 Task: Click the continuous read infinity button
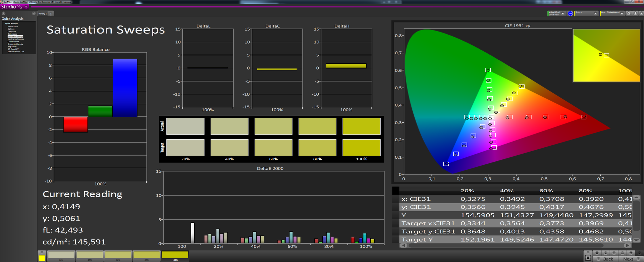(623, 253)
